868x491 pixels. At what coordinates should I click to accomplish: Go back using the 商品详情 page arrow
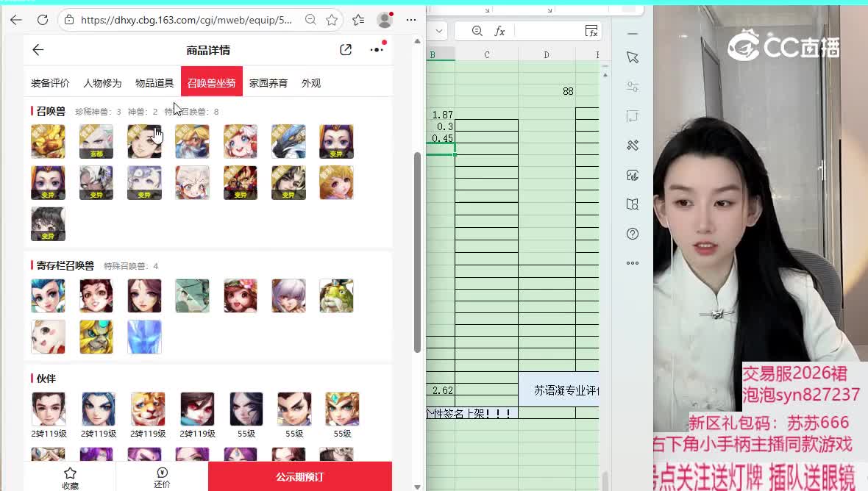tap(38, 50)
